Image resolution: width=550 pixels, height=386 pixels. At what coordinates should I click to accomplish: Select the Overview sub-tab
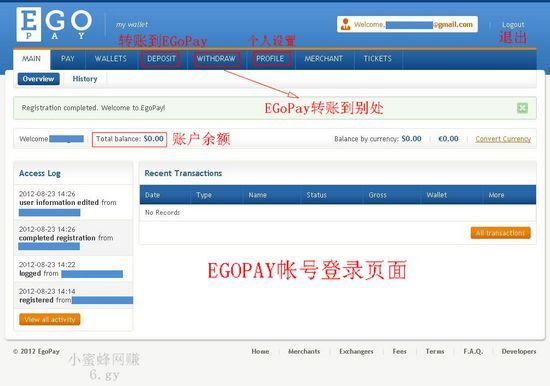pos(39,79)
